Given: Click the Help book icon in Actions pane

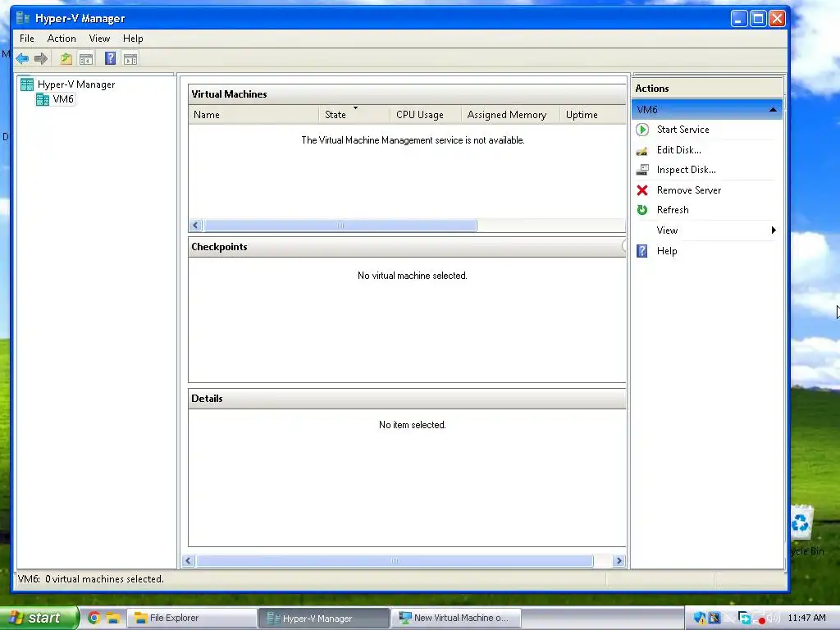Looking at the screenshot, I should pyautogui.click(x=642, y=251).
